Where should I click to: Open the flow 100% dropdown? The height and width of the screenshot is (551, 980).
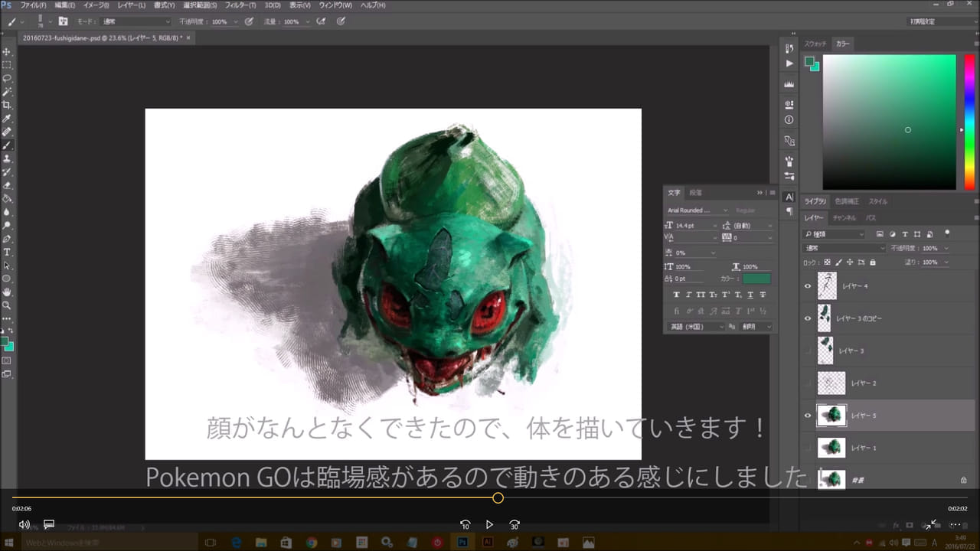tap(307, 21)
